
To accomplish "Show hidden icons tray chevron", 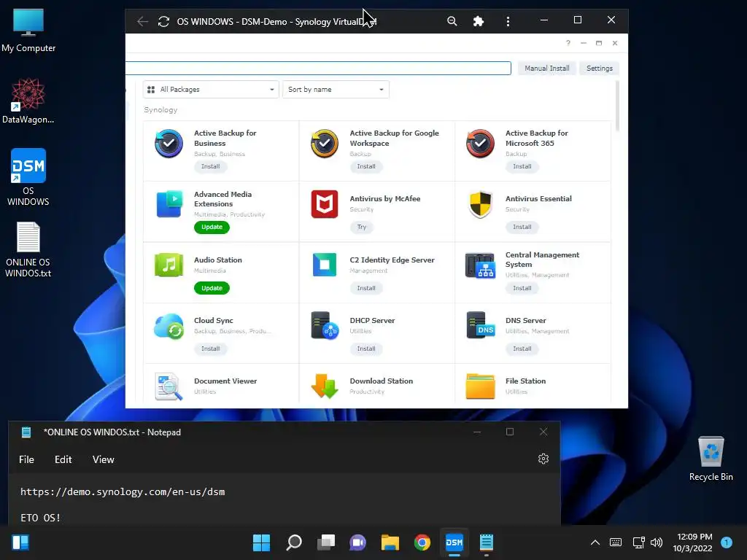I will tap(595, 542).
